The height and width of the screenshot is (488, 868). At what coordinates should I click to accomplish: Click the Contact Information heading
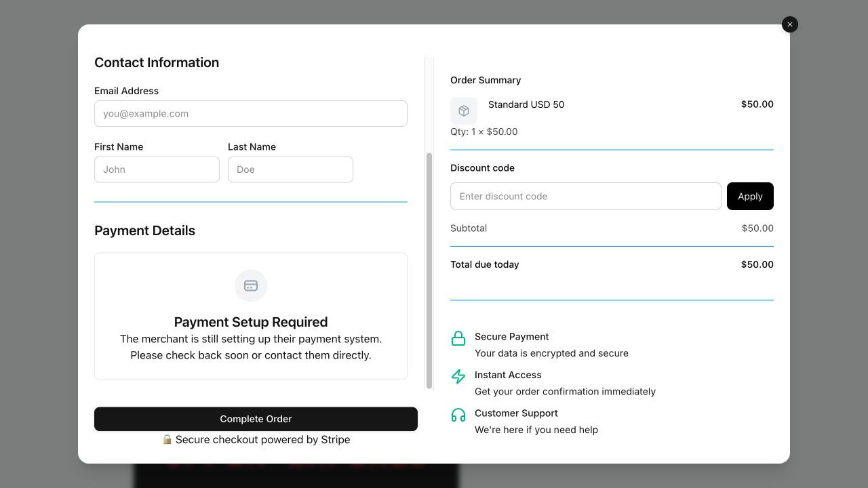click(157, 62)
